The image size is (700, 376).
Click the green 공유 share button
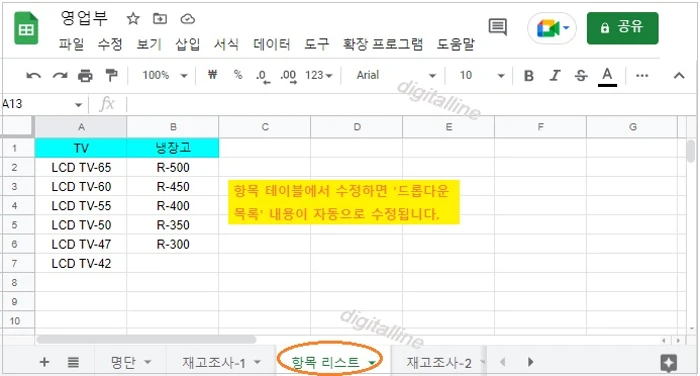pos(622,28)
